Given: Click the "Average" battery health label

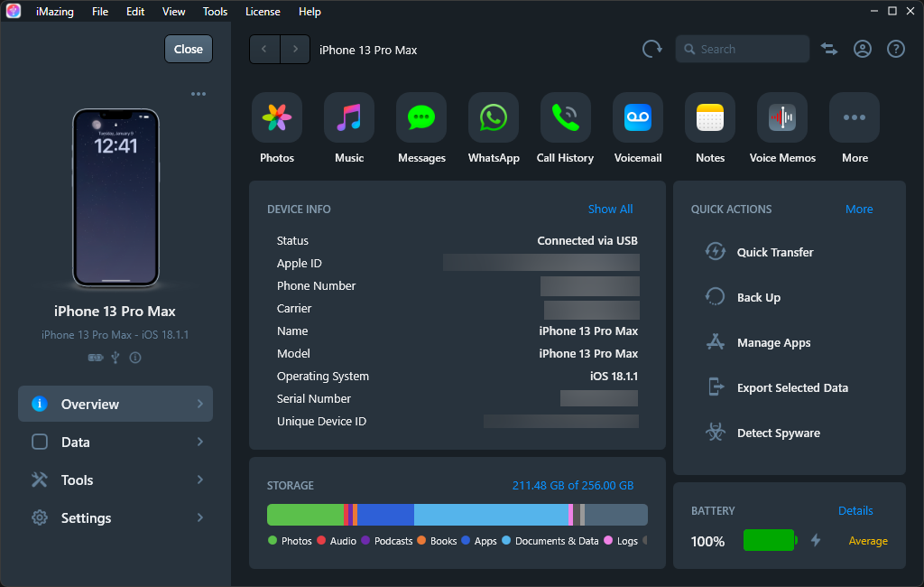Looking at the screenshot, I should click(868, 540).
